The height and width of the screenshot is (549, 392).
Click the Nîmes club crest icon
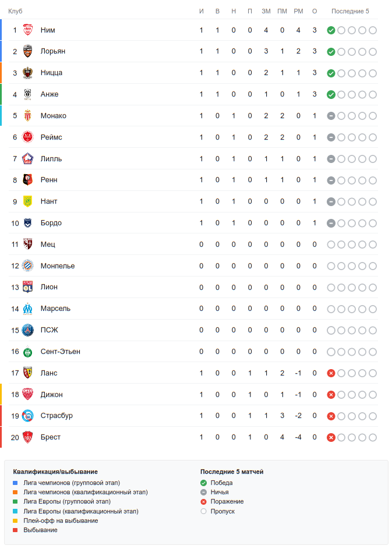click(x=27, y=30)
